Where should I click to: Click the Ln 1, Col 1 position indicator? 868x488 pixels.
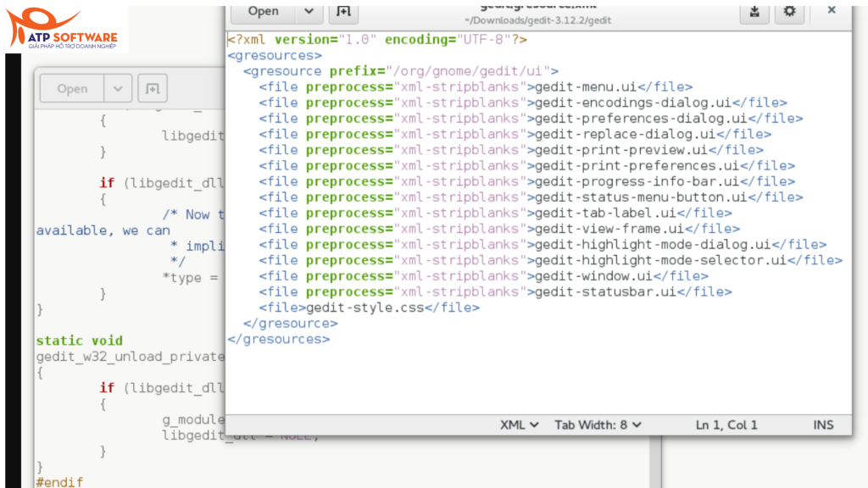pos(726,424)
